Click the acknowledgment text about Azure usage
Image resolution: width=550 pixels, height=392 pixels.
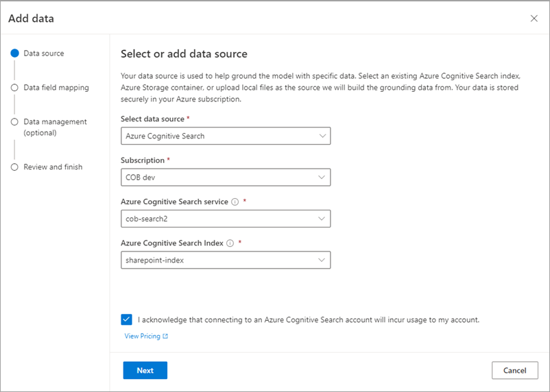pos(308,319)
